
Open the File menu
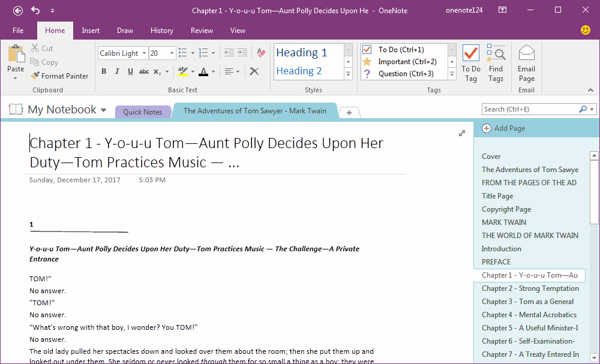[18, 31]
